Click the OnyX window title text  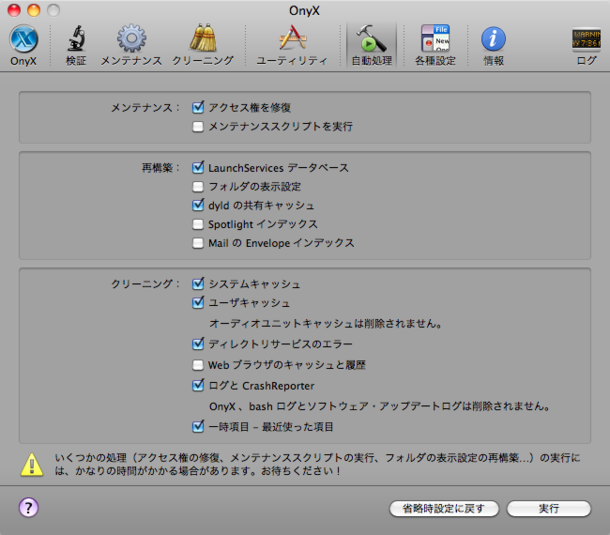(x=304, y=11)
